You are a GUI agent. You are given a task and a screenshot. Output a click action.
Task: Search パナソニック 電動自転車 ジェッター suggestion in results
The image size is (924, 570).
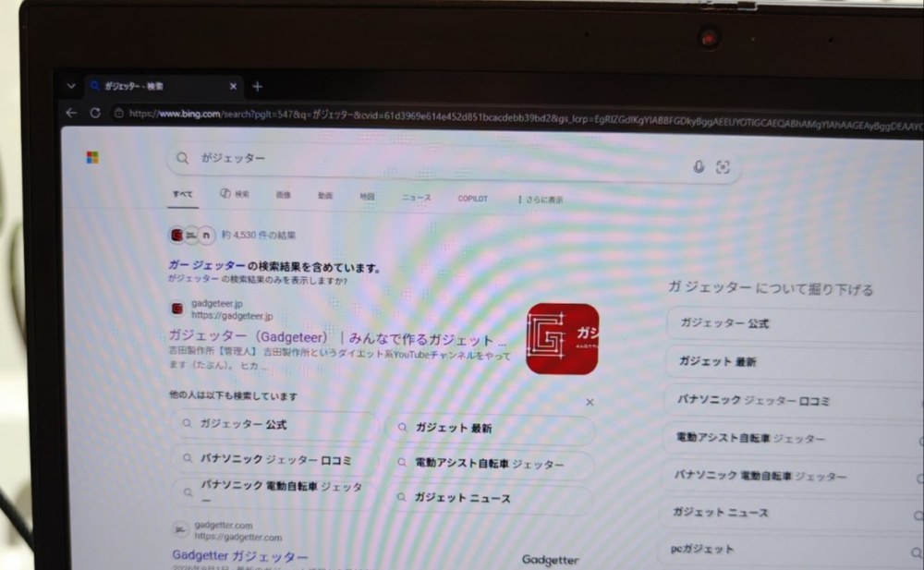coord(274,491)
